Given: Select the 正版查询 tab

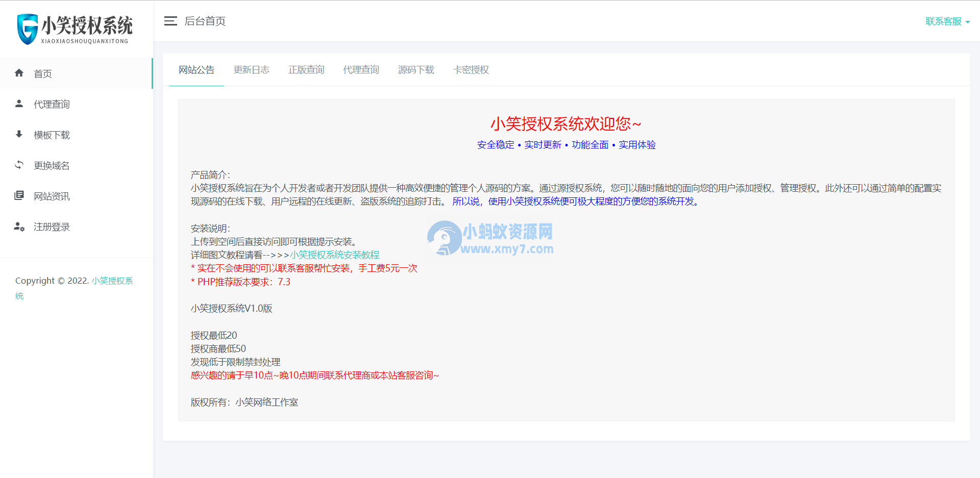Looking at the screenshot, I should point(306,70).
